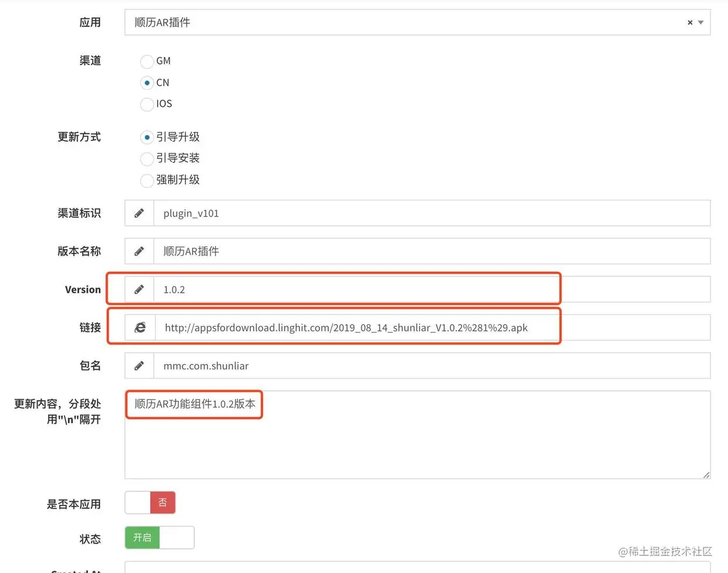This screenshot has height=573, width=728.
Task: Select the IOS channel radio button
Action: [x=147, y=104]
